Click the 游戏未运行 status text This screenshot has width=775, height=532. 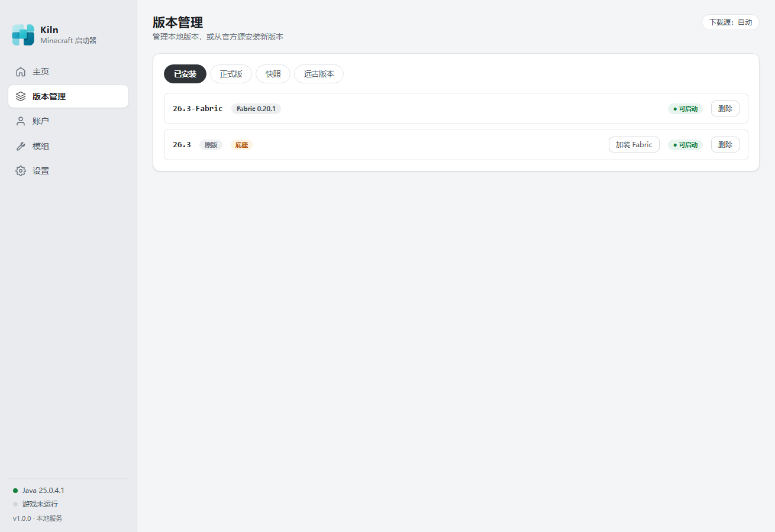tap(40, 504)
